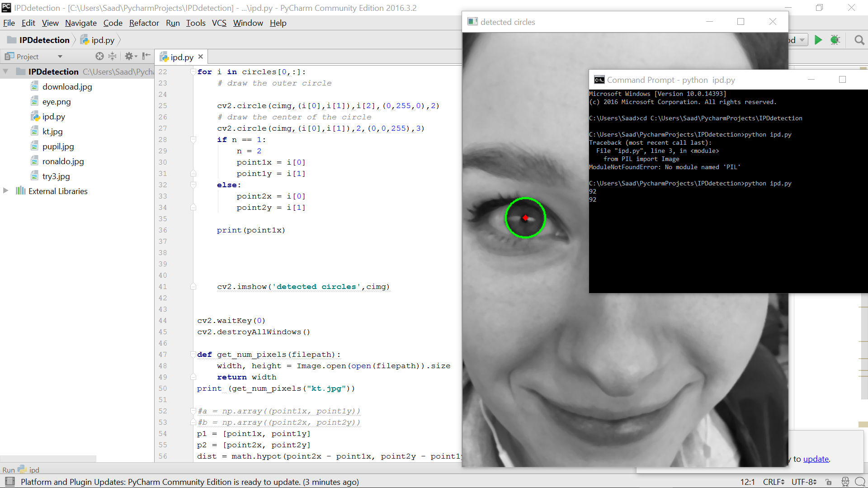Hide the Project tool window
Image resolution: width=868 pixels, height=488 pixels.
(x=146, y=56)
